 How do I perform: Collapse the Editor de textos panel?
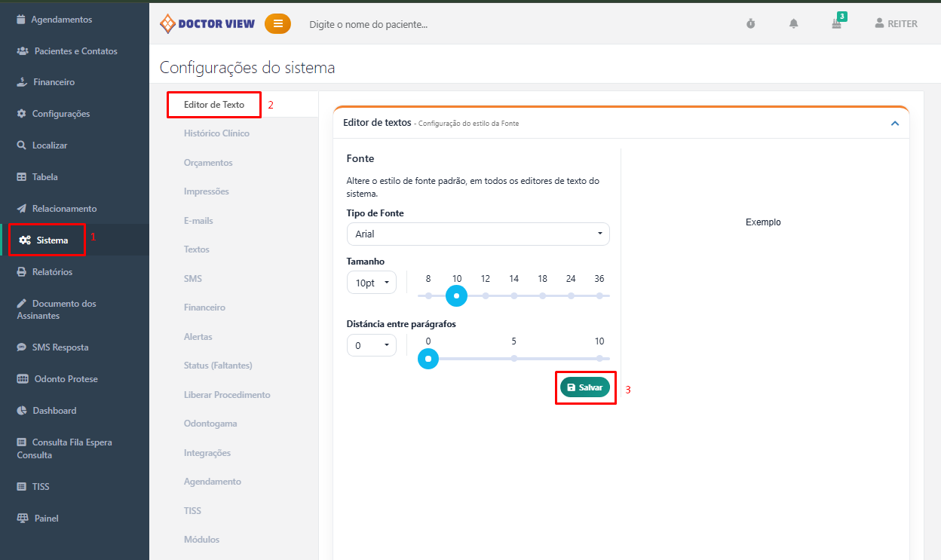click(x=894, y=123)
